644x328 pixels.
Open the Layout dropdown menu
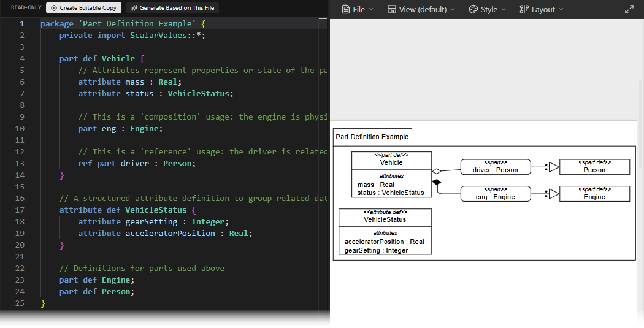click(x=541, y=9)
